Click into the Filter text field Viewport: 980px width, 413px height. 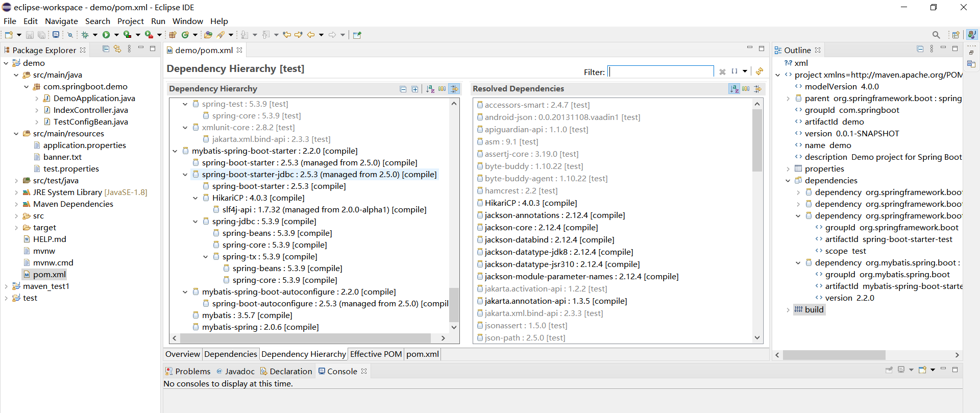point(661,71)
